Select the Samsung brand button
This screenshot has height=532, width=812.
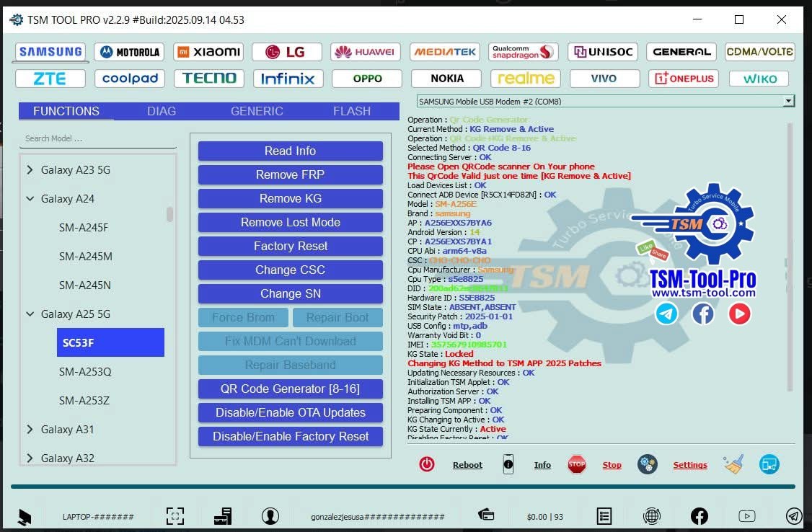coord(50,52)
